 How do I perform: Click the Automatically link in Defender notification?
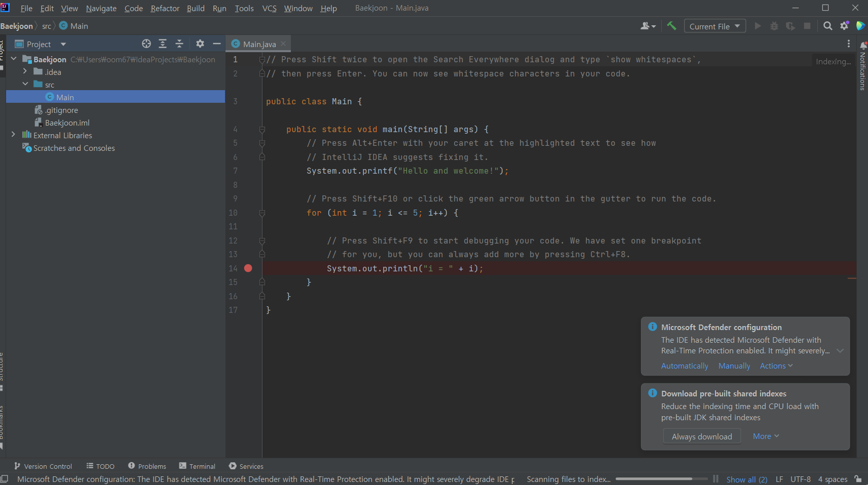pyautogui.click(x=685, y=366)
